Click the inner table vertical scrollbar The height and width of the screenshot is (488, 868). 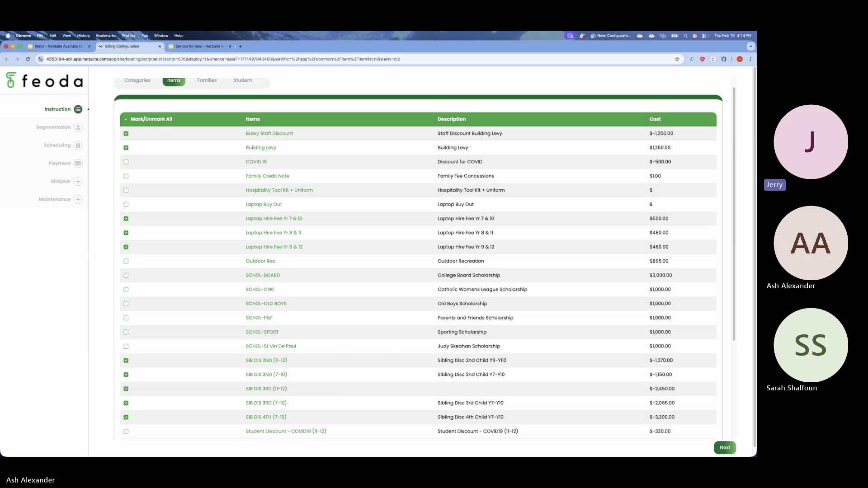tap(734, 215)
